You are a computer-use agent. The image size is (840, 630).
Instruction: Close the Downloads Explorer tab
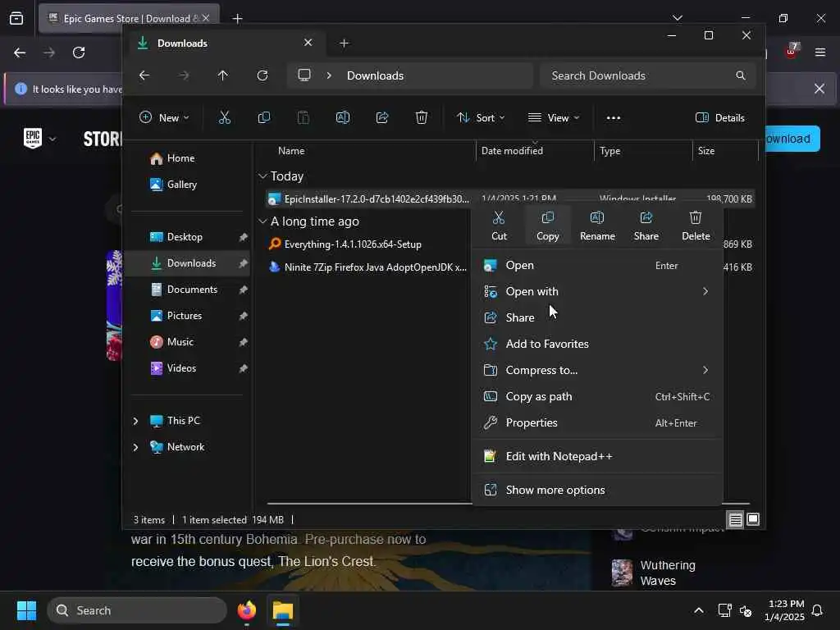pos(308,43)
